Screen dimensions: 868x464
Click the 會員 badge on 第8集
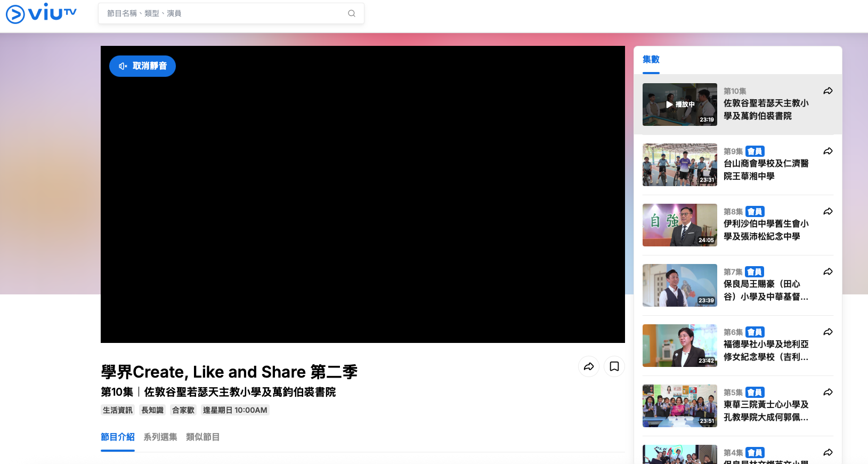tap(755, 212)
